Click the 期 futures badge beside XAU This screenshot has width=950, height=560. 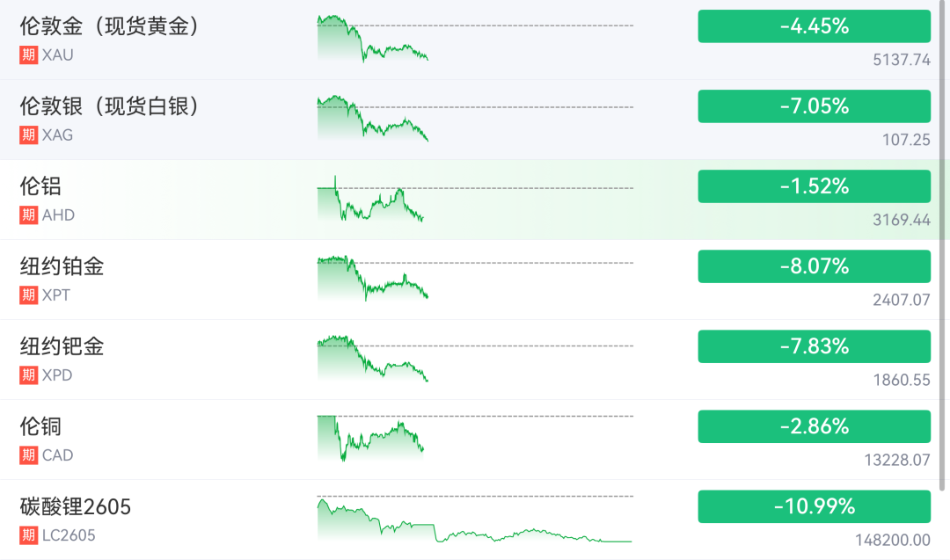coord(29,55)
